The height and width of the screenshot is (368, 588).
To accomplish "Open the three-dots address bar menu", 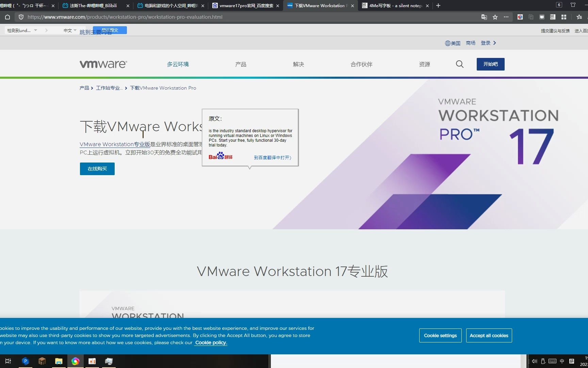I will pos(506,17).
